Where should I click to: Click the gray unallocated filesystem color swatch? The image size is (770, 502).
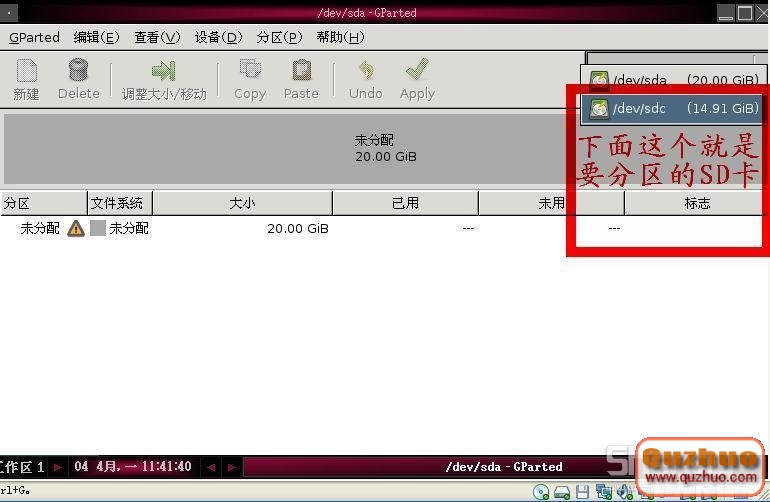[x=98, y=228]
